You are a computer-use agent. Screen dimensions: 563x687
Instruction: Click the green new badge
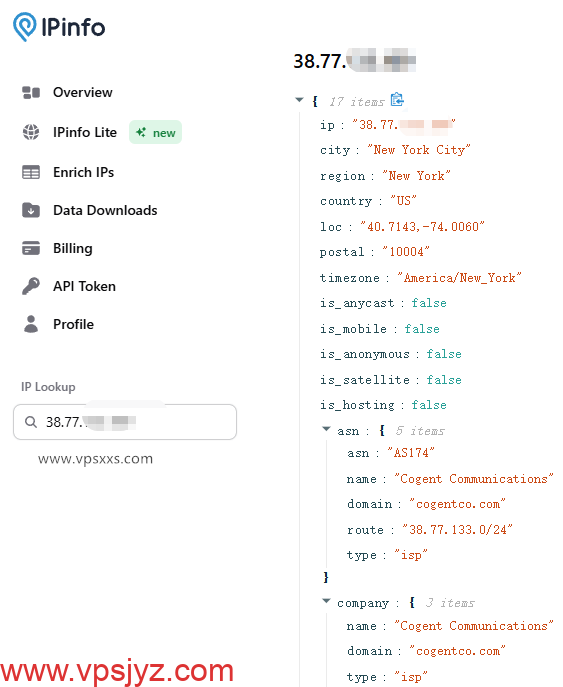coord(156,132)
